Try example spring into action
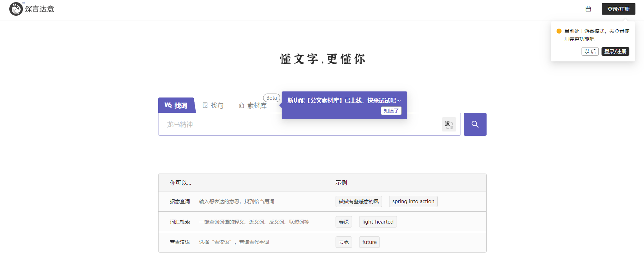This screenshot has width=644, height=280. pyautogui.click(x=413, y=201)
